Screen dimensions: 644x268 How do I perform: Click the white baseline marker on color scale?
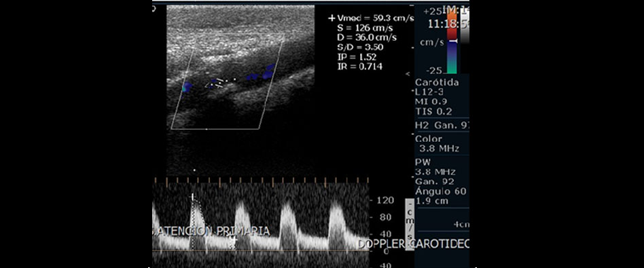pos(452,41)
